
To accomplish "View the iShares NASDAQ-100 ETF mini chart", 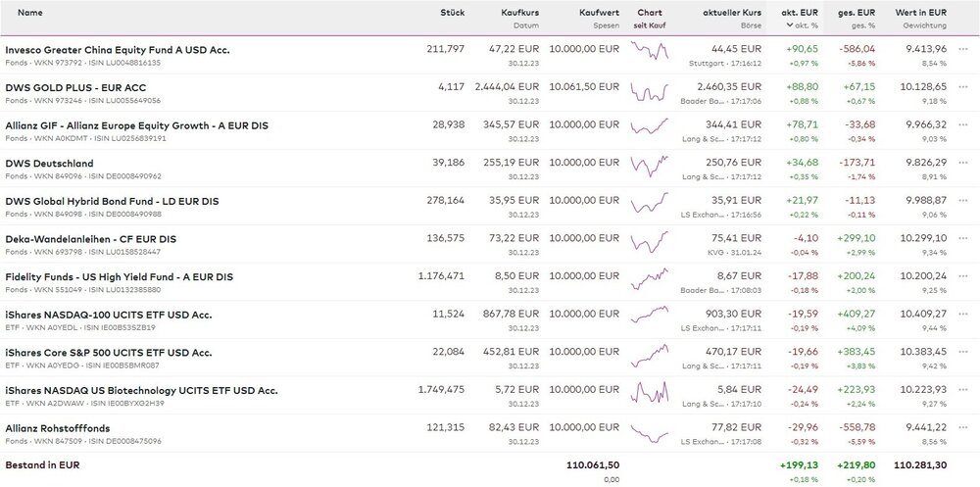I will 650,319.
